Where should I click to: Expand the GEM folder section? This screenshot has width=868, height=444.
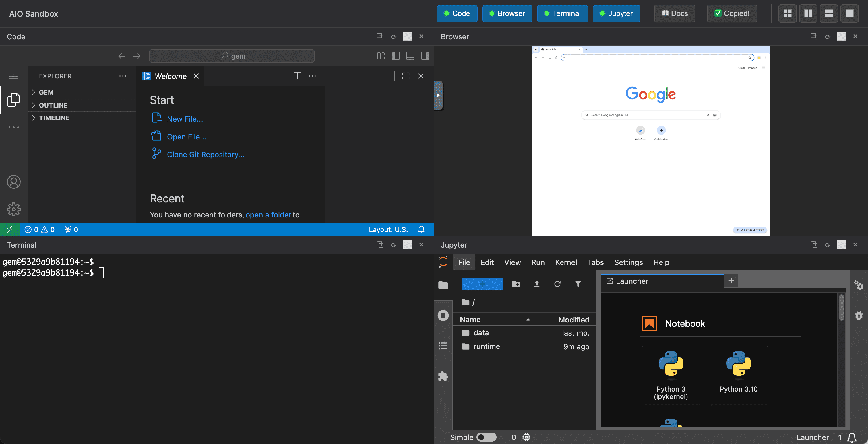coord(46,92)
